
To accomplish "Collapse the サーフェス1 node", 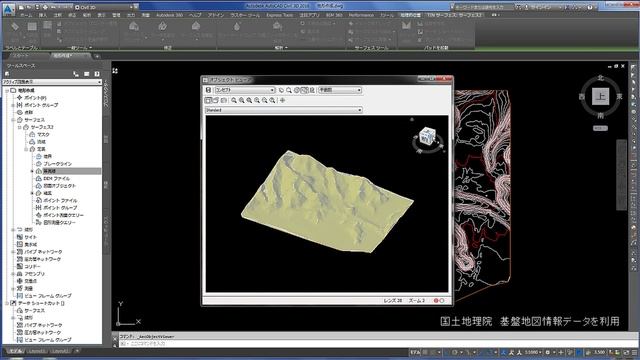I will (x=19, y=127).
